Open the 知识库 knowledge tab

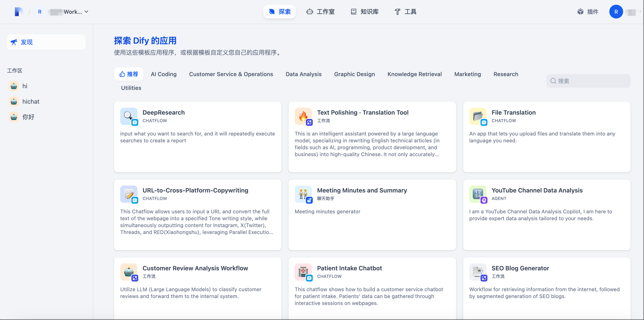click(x=364, y=12)
